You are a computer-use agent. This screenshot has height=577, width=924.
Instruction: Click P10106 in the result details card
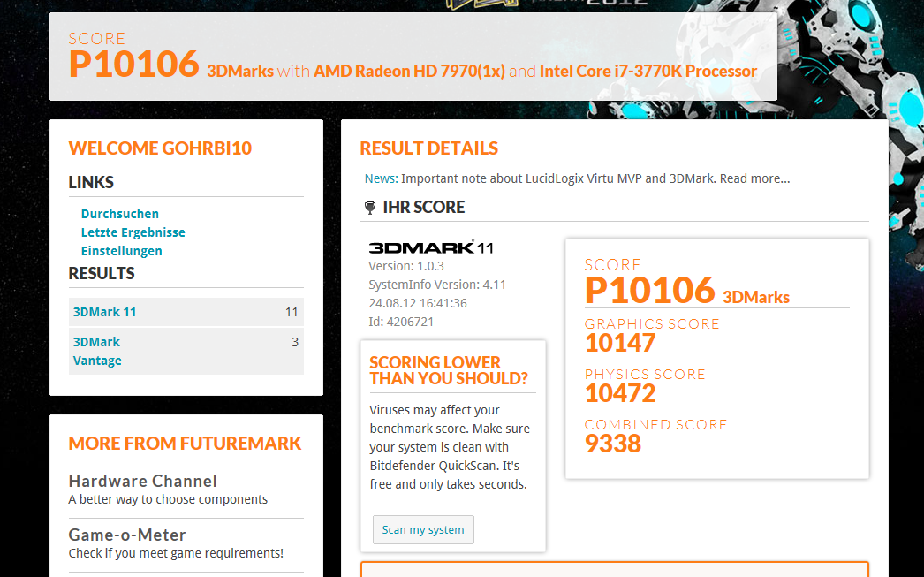point(650,291)
